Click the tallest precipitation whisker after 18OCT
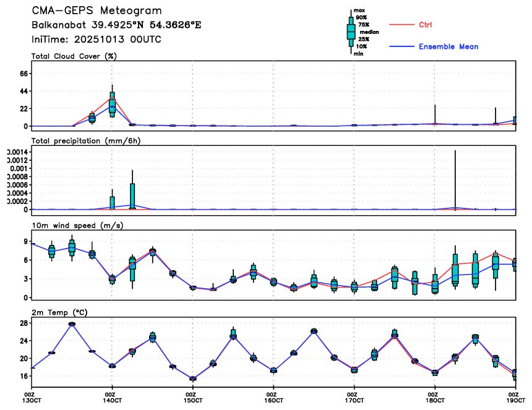Image resolution: width=532 pixels, height=410 pixels. pos(455,179)
